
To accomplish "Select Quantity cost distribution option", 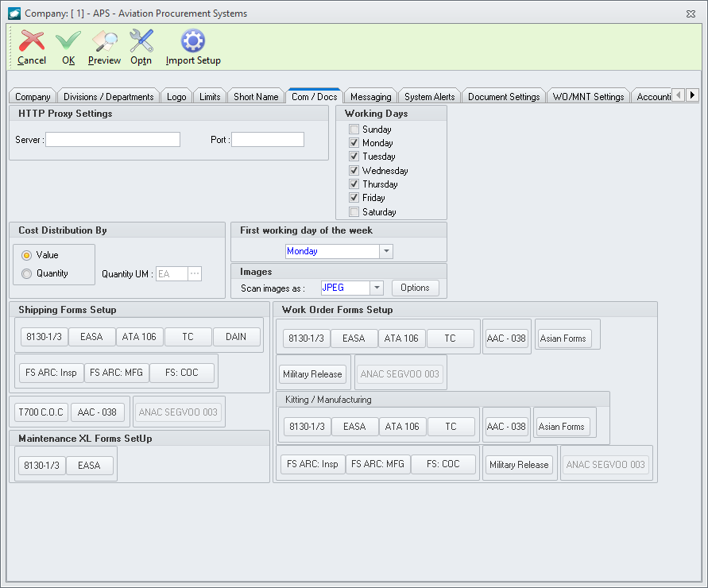I will click(x=27, y=273).
